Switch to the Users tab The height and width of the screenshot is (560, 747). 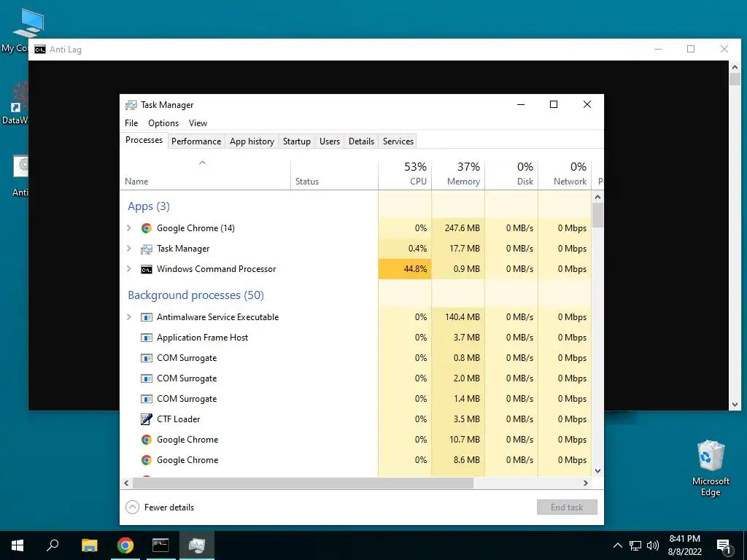[330, 141]
